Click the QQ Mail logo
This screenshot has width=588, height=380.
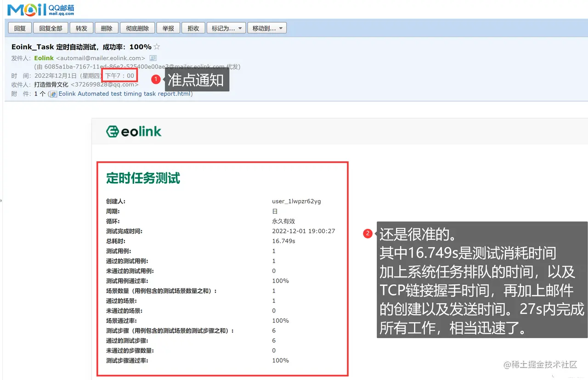(41, 9)
